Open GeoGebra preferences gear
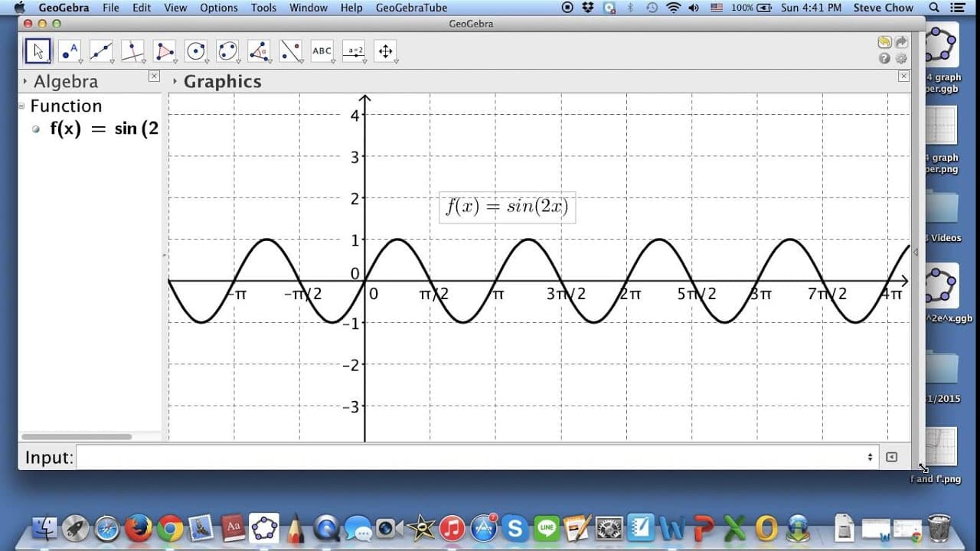The width and height of the screenshot is (980, 551). tap(901, 58)
